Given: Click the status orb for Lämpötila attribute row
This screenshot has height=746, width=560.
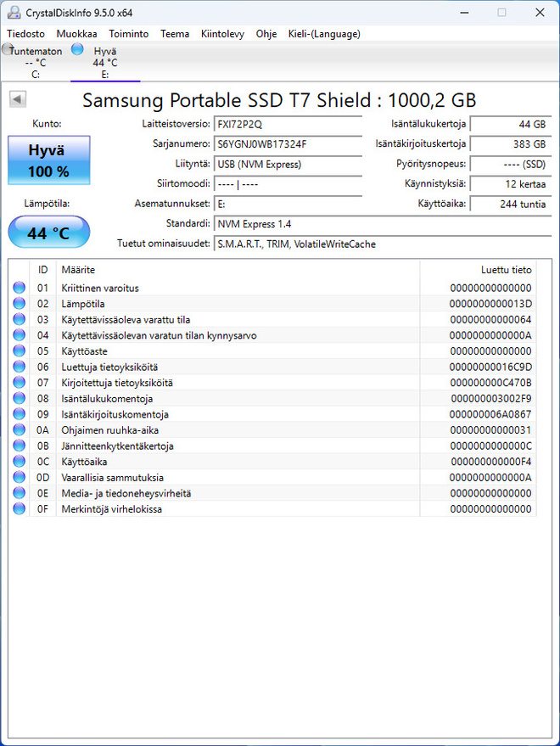Looking at the screenshot, I should tap(19, 303).
